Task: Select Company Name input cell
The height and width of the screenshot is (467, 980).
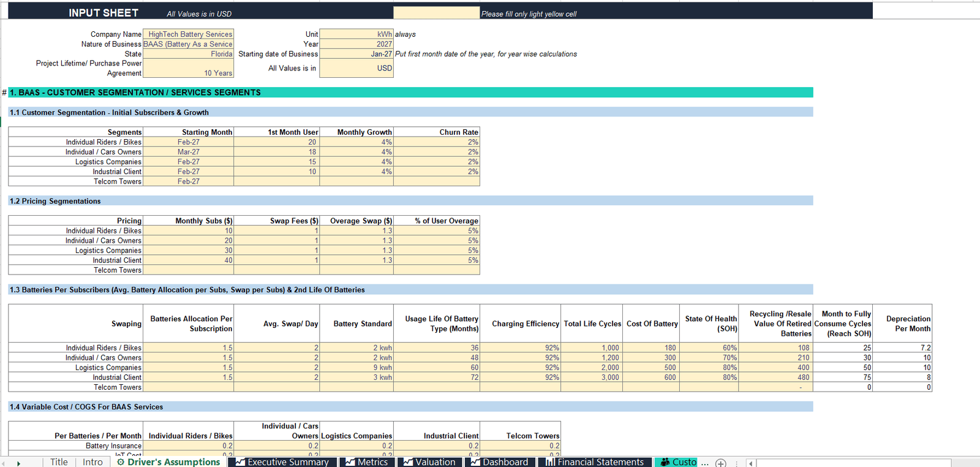Action: click(x=189, y=34)
